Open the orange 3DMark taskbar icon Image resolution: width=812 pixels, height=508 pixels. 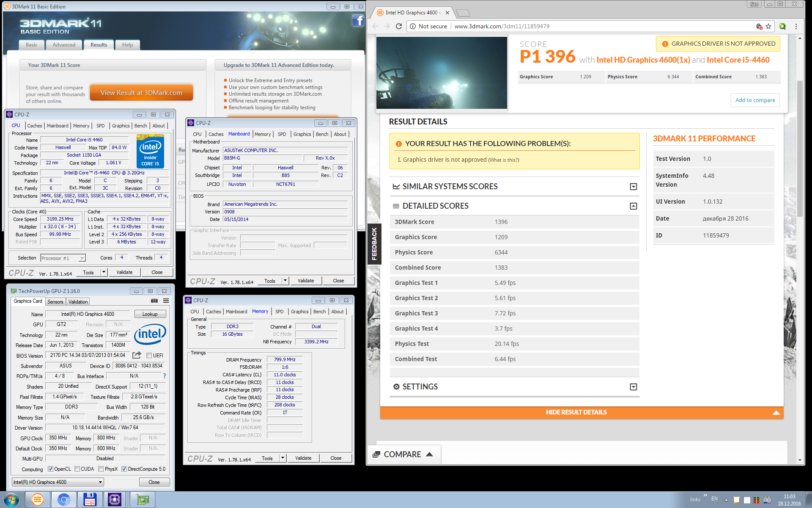38,500
